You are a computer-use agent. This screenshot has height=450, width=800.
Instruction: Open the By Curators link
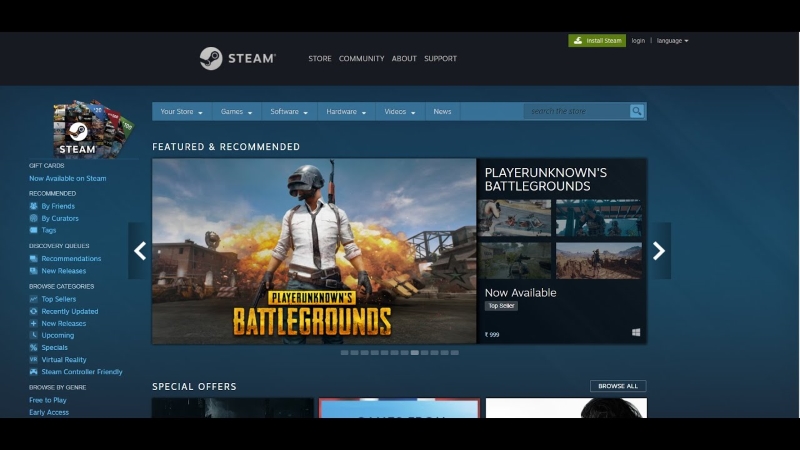point(60,218)
